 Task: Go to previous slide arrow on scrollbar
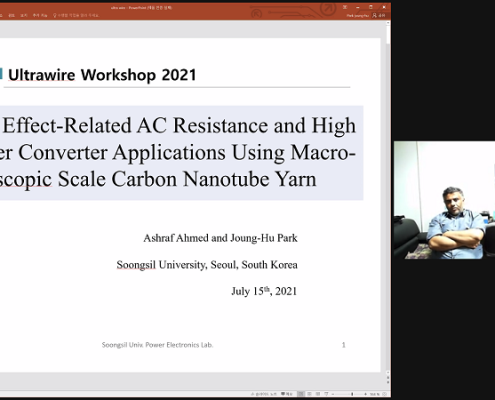click(388, 378)
